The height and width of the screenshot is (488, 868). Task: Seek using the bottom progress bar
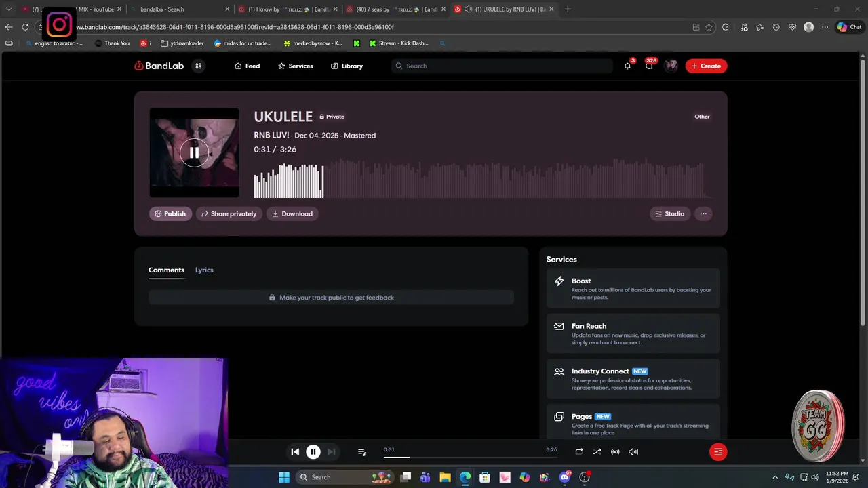471,457
